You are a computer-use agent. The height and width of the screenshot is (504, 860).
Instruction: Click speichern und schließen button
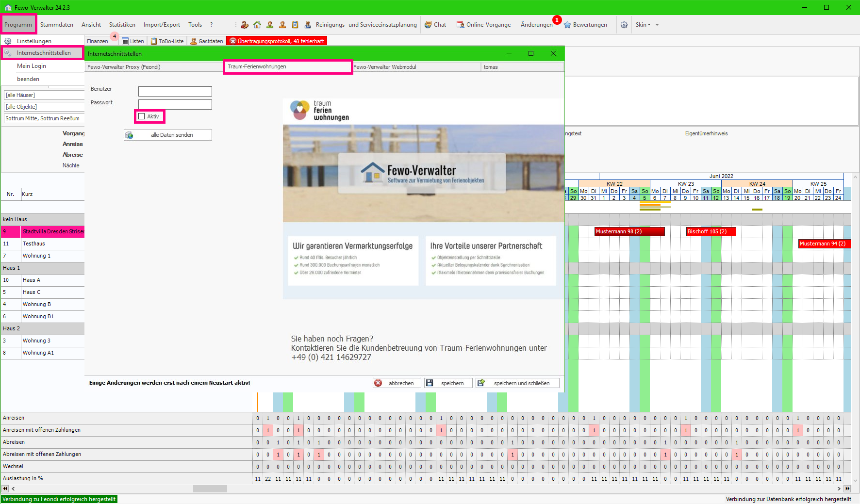(x=517, y=383)
